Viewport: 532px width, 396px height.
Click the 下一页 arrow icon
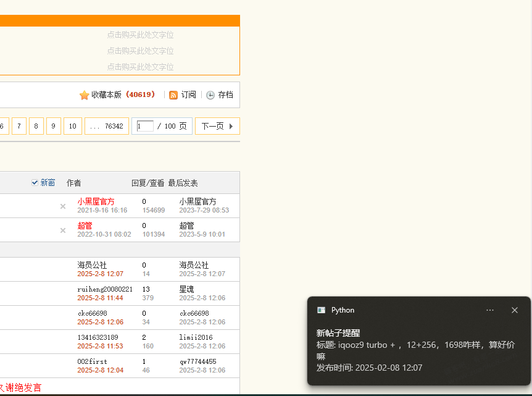click(231, 127)
